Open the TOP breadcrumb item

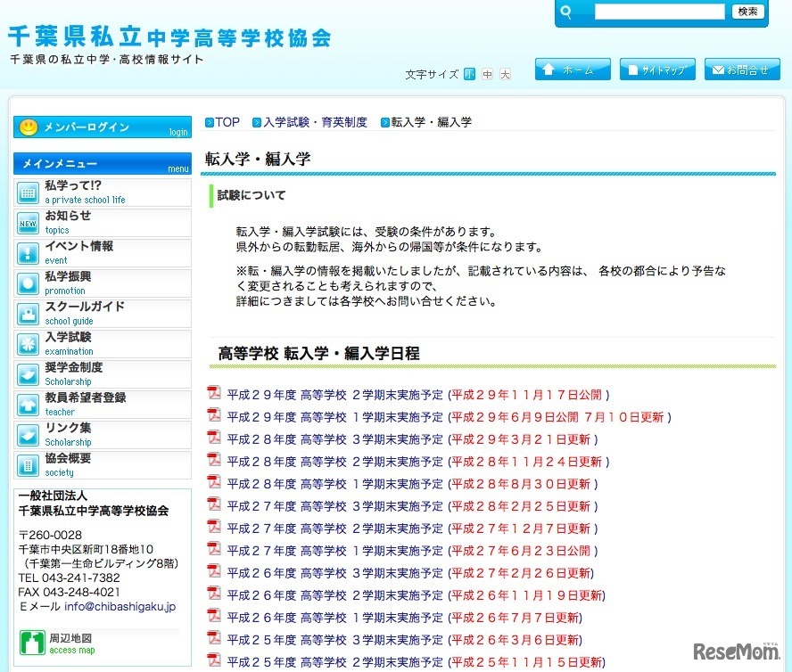pyautogui.click(x=226, y=121)
